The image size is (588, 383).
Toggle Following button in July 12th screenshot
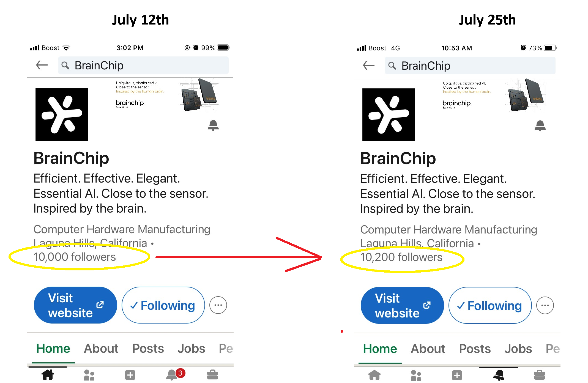click(x=163, y=305)
